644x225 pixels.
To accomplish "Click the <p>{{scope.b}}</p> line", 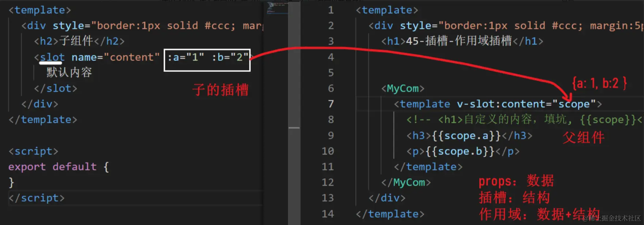I will tap(463, 151).
